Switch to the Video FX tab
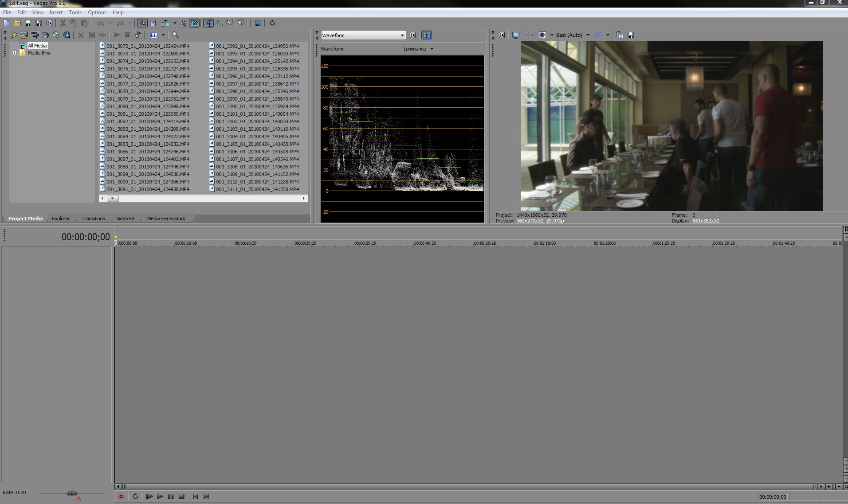This screenshot has height=504, width=848. tap(125, 219)
